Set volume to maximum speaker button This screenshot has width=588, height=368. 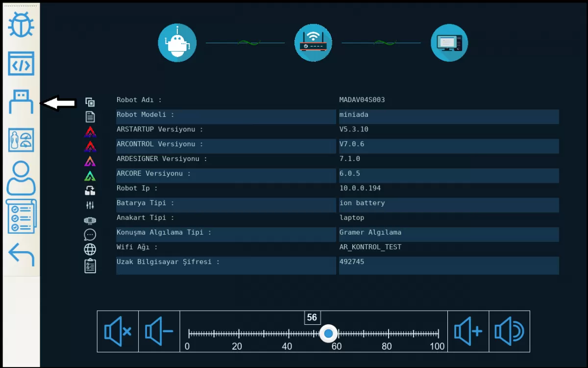(x=509, y=332)
